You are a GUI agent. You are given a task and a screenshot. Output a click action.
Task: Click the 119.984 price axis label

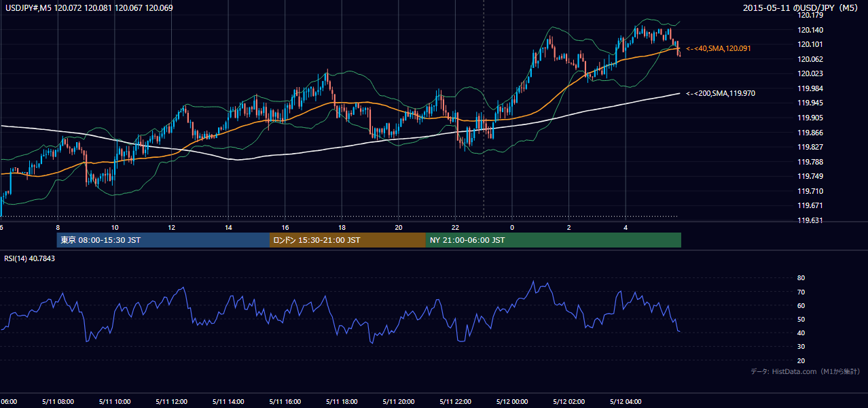(x=810, y=88)
